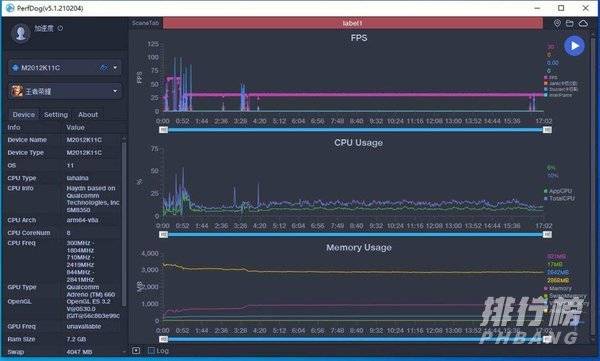Select the Ram Size value 7.2 GB
The width and height of the screenshot is (600, 361).
(76, 339)
